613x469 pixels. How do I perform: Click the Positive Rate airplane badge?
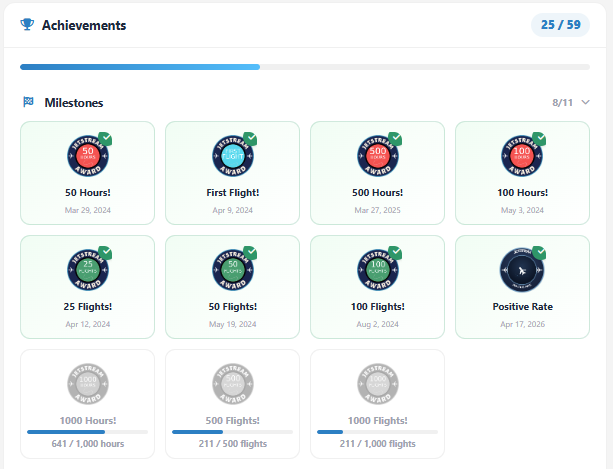tap(522, 270)
